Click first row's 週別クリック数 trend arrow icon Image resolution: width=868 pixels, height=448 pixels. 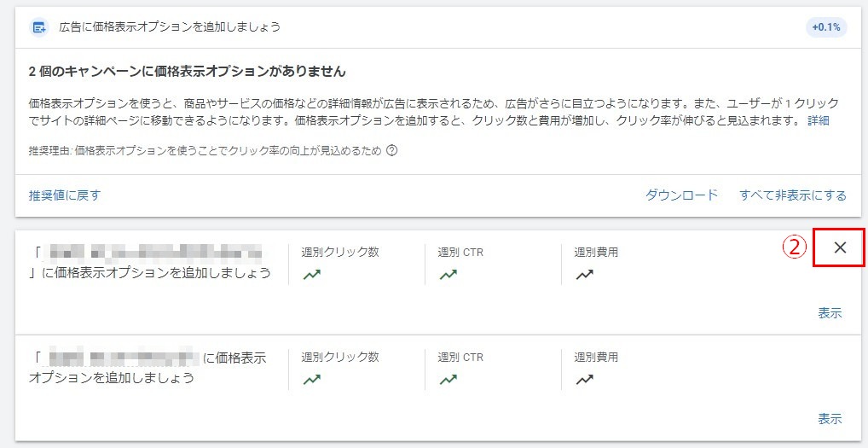click(x=312, y=274)
